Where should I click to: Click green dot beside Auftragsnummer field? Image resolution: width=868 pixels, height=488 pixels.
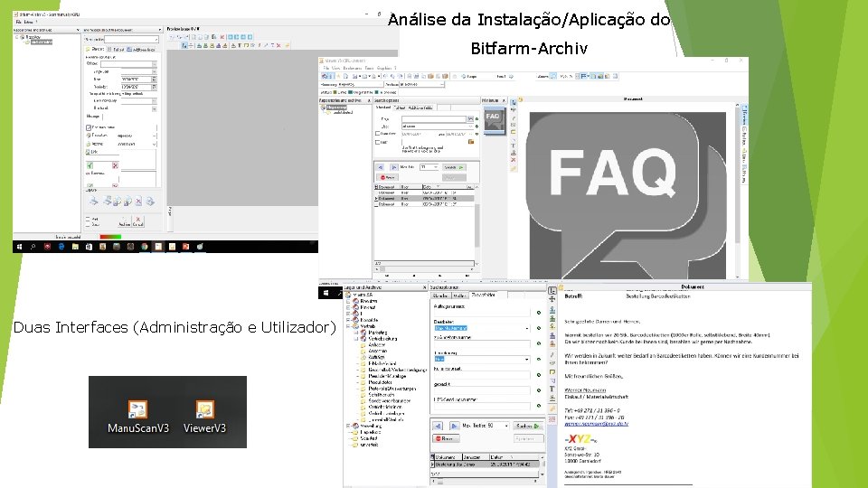point(539,313)
